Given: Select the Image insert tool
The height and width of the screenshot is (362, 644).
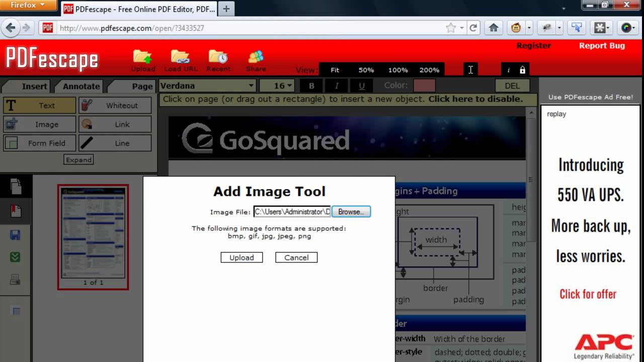Looking at the screenshot, I should click(40, 124).
